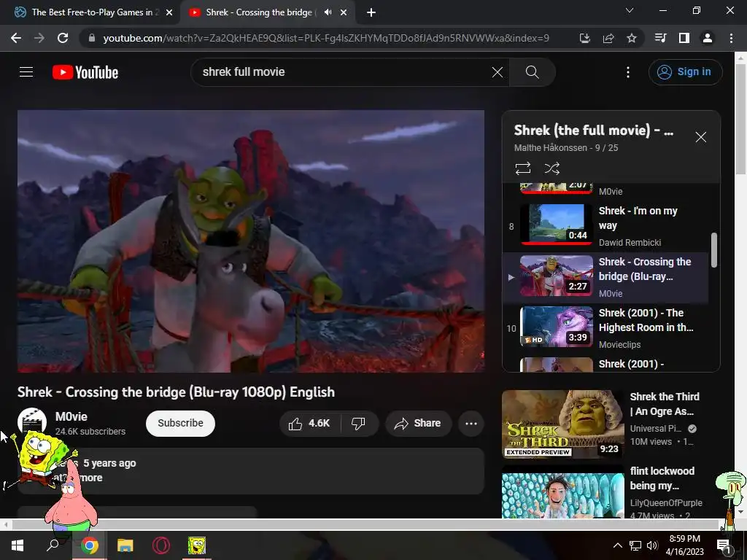Toggle playlist shuffle
This screenshot has width=747, height=560.
click(551, 168)
